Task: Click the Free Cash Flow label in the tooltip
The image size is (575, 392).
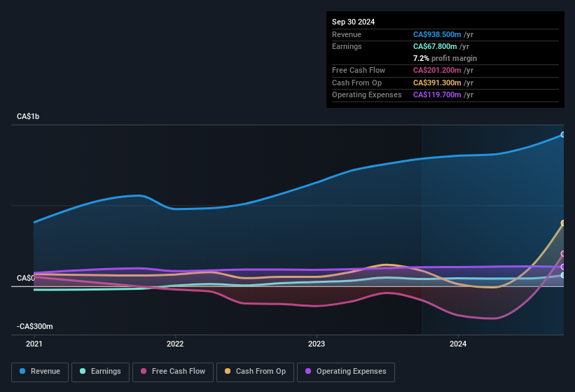Action: [359, 70]
